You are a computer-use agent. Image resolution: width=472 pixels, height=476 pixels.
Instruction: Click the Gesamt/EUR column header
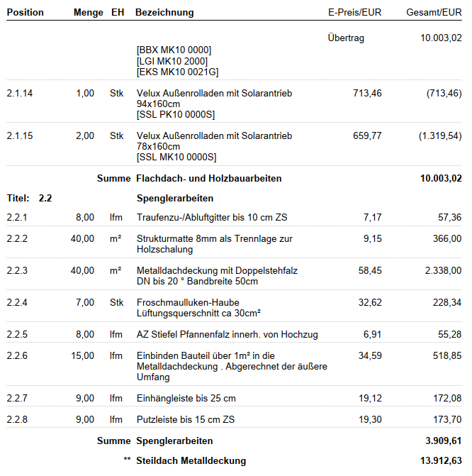tap(434, 13)
